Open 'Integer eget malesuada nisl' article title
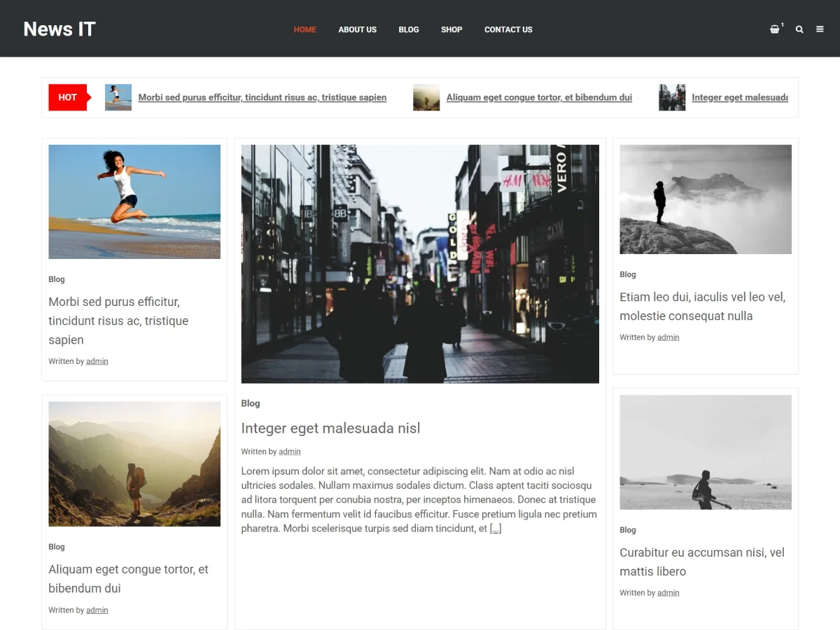This screenshot has width=840, height=630. 330,428
